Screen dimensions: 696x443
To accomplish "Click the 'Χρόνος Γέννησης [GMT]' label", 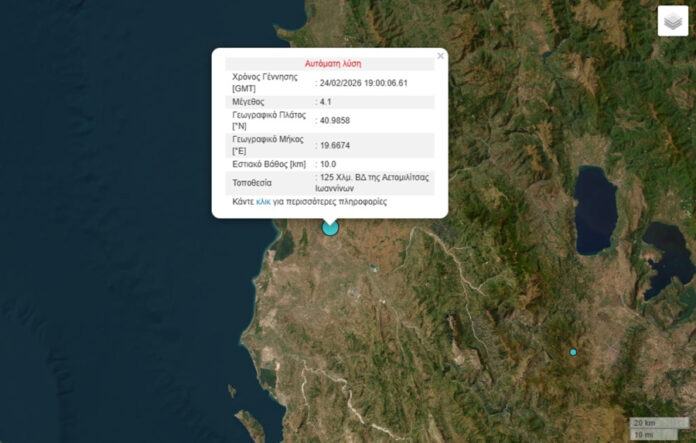I will click(264, 82).
